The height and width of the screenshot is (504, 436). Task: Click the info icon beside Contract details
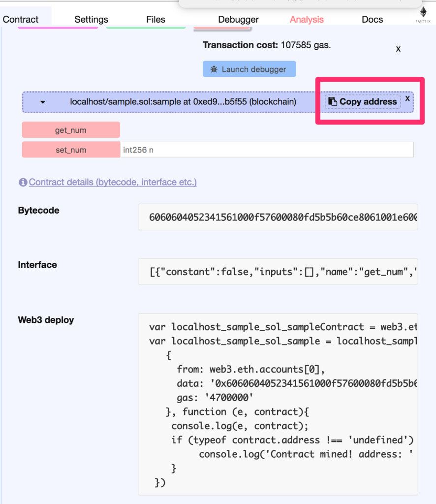point(23,182)
